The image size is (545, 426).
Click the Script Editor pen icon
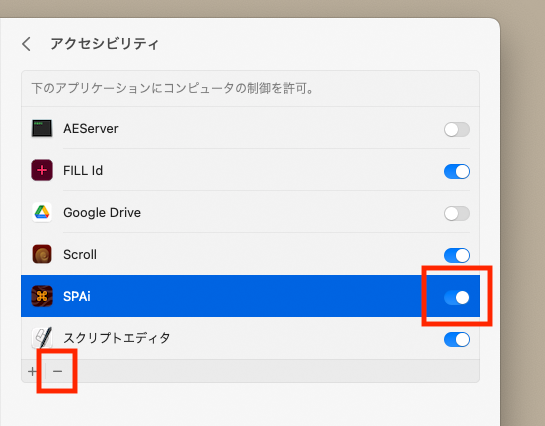pyautogui.click(x=42, y=338)
